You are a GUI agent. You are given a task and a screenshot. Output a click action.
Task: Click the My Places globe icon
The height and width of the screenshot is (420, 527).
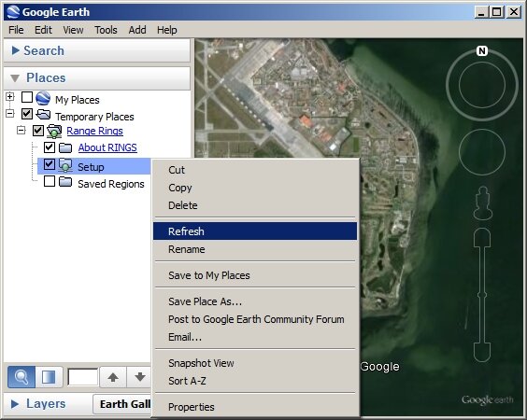pyautogui.click(x=43, y=98)
